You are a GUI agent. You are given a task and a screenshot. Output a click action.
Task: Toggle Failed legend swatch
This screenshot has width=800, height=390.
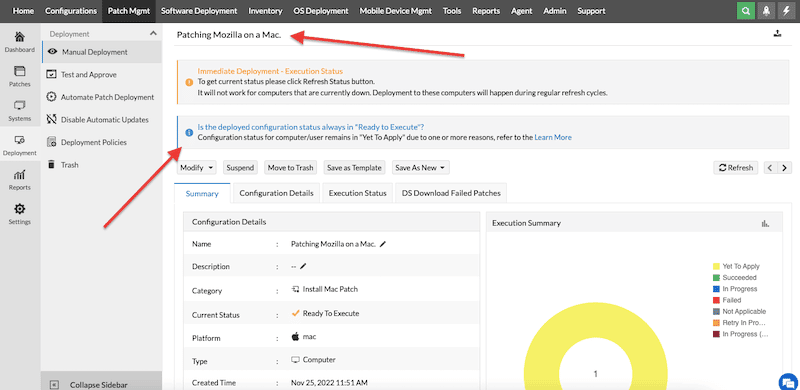click(716, 300)
